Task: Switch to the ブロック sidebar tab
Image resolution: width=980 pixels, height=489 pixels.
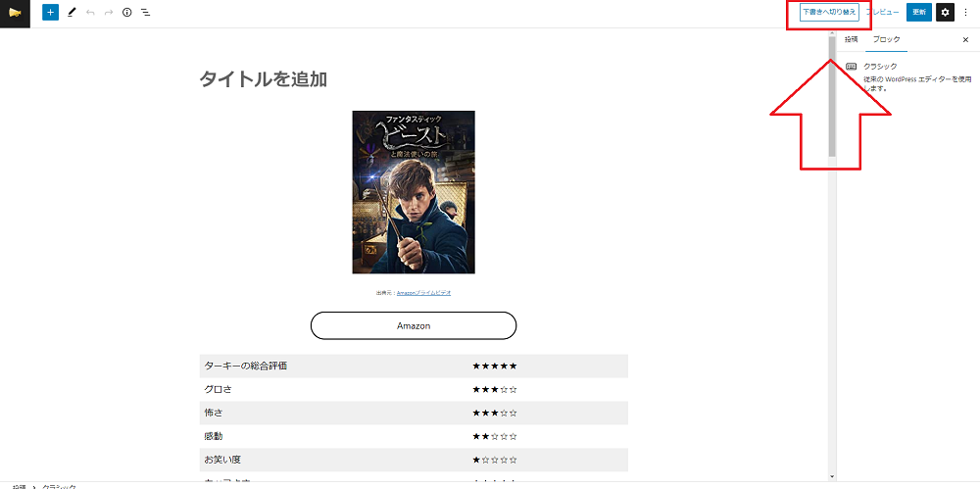Action: click(887, 39)
